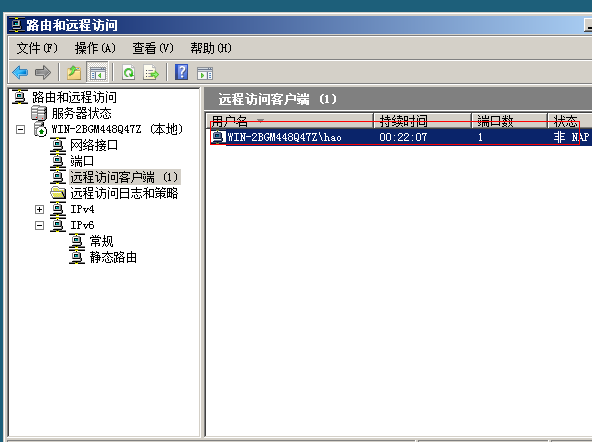Screen dimensions: 592x442
Task: Open the 查看(V) menu
Action: pyautogui.click(x=153, y=48)
